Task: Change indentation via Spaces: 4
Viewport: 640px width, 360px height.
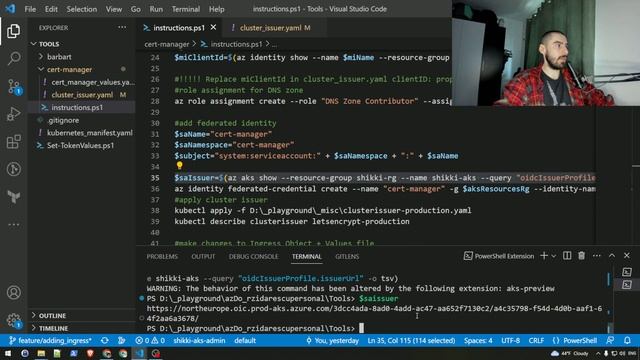Action: pyautogui.click(x=478, y=340)
